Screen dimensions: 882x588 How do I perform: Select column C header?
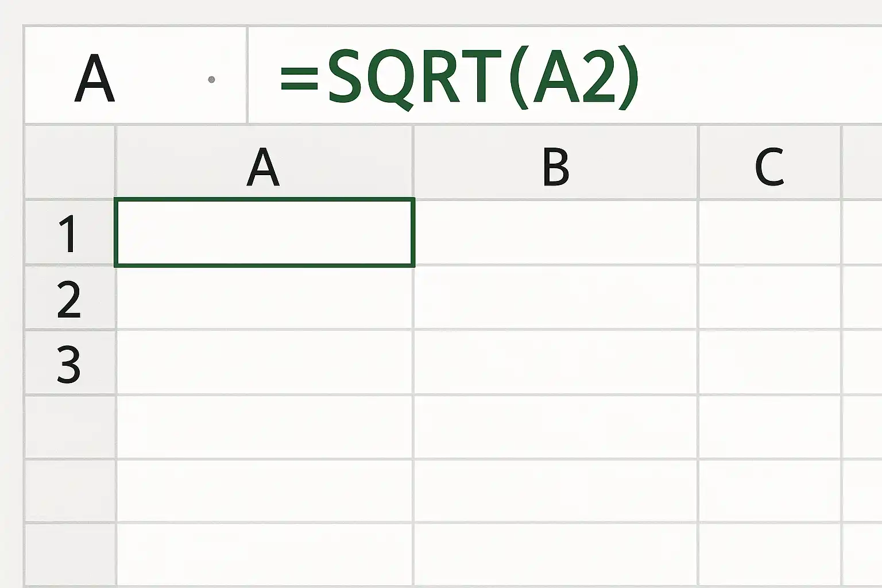(769, 163)
